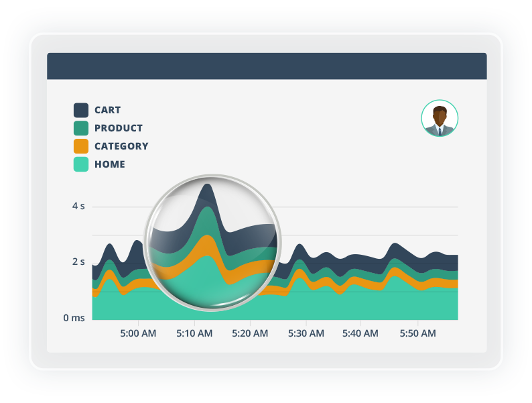This screenshot has height=403, width=532.
Task: Click the 5:10 AM time axis label
Action: tap(194, 333)
